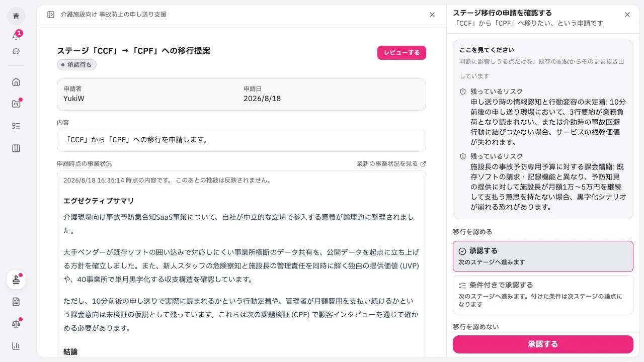Click the 結論 heading

tap(70, 352)
